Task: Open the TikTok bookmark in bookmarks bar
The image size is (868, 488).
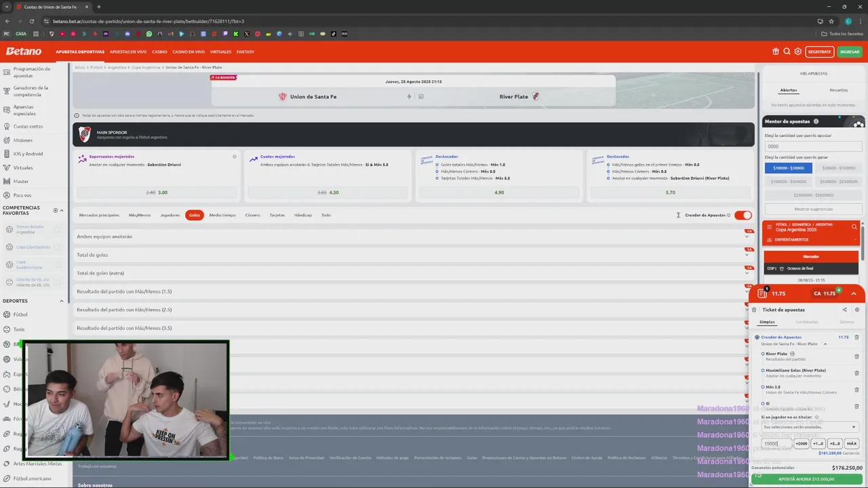Action: pos(334,34)
